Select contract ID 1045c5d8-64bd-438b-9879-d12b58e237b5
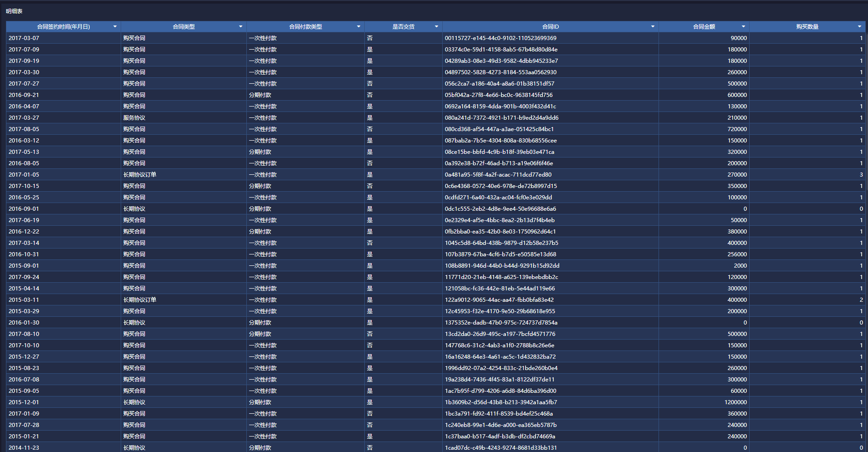Screen dimensions: 868x452 550,243
